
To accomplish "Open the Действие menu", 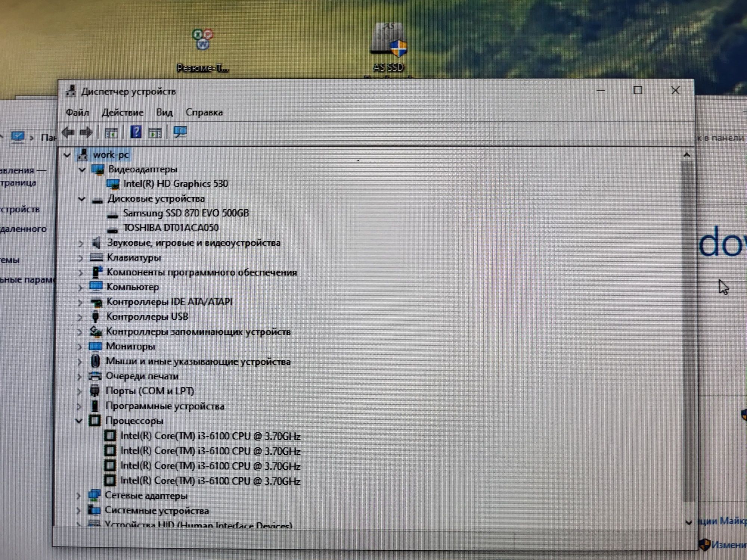I will coord(123,112).
